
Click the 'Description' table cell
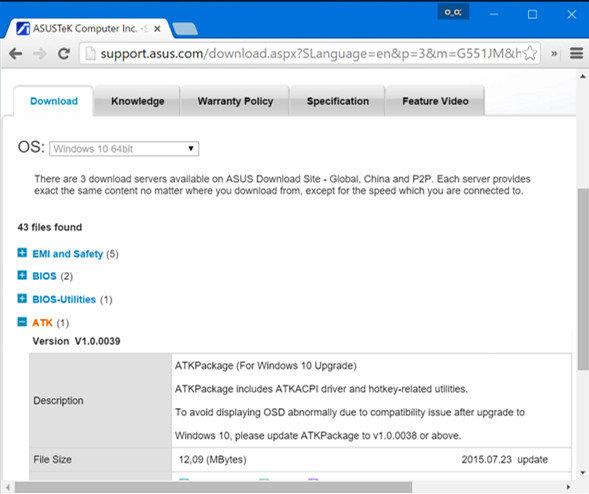click(x=101, y=400)
